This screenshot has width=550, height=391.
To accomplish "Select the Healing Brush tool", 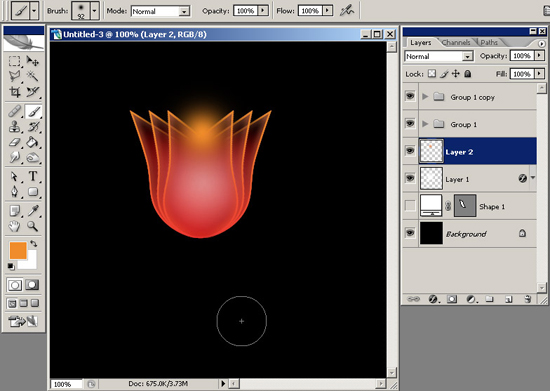I will (x=14, y=112).
